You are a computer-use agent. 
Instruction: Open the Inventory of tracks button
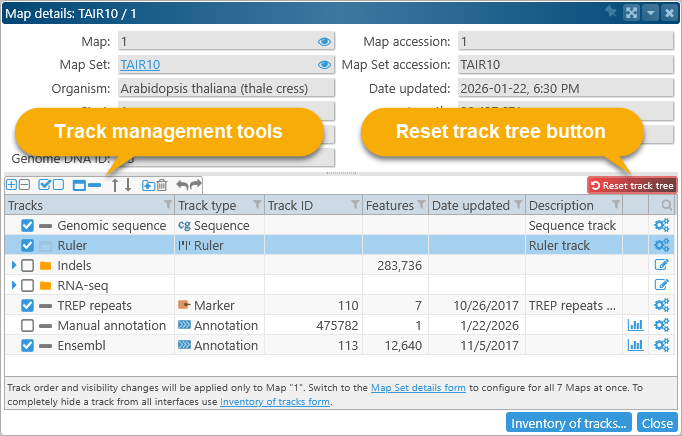569,423
